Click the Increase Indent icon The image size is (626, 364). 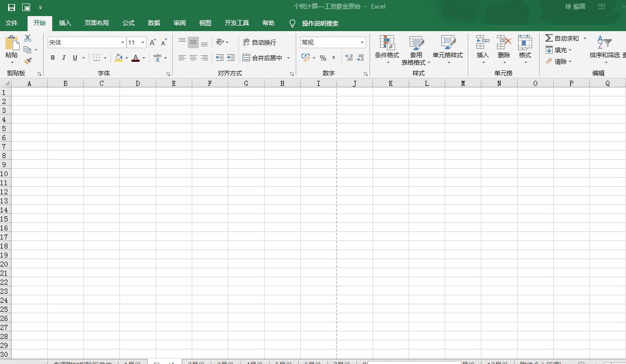pyautogui.click(x=230, y=58)
